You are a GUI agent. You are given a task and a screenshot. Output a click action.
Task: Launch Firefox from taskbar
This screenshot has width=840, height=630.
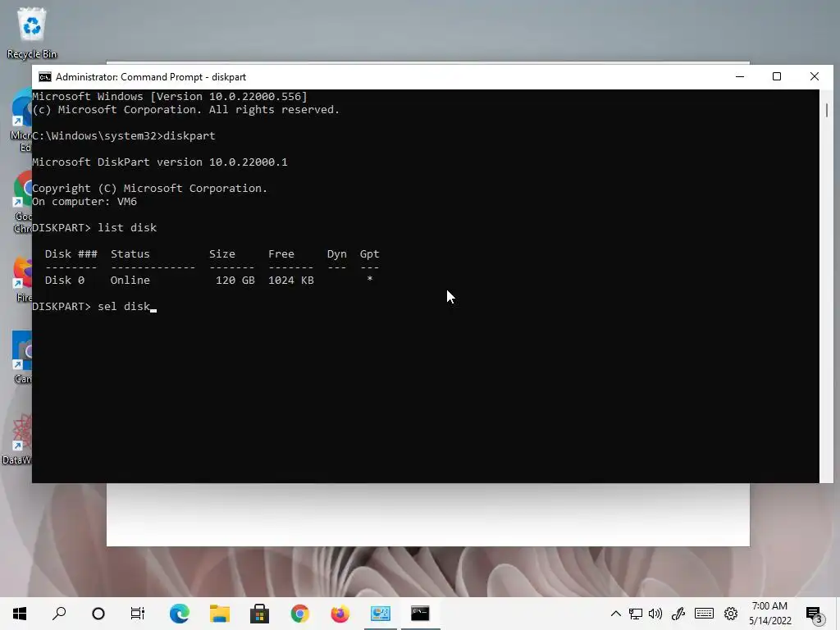(x=340, y=614)
